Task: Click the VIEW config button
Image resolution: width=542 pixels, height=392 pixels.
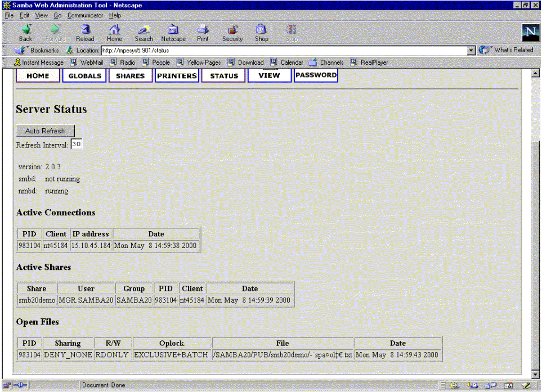Action: tap(269, 75)
